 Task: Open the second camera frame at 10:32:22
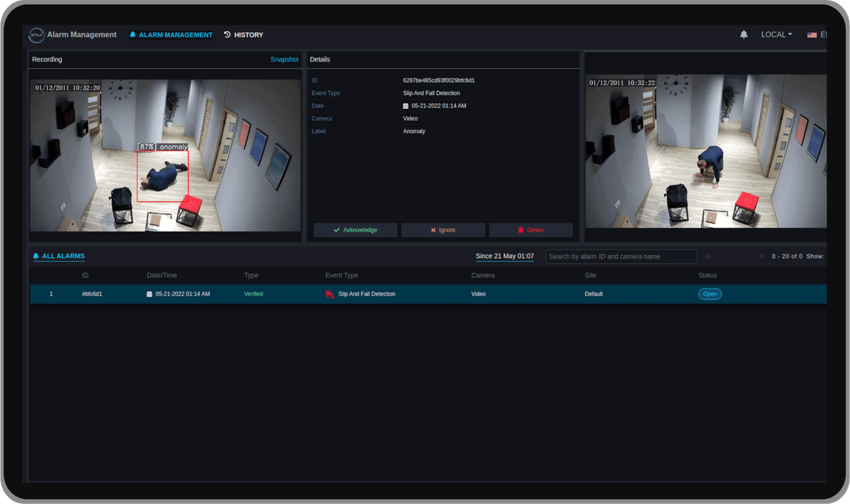[706, 151]
